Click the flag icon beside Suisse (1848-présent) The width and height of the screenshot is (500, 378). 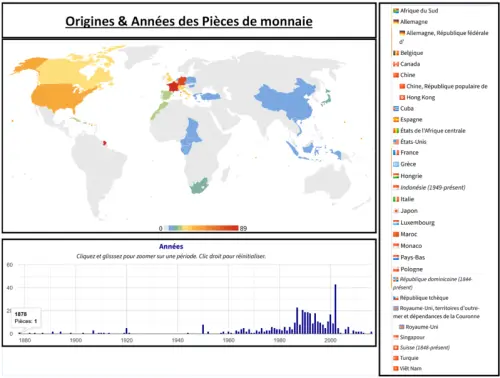396,348
